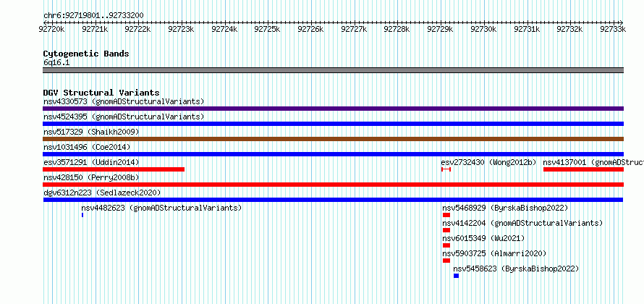Image resolution: width=644 pixels, height=304 pixels.
Task: Click the nsv4330573 gnomAD variant label
Action: pyautogui.click(x=124, y=101)
